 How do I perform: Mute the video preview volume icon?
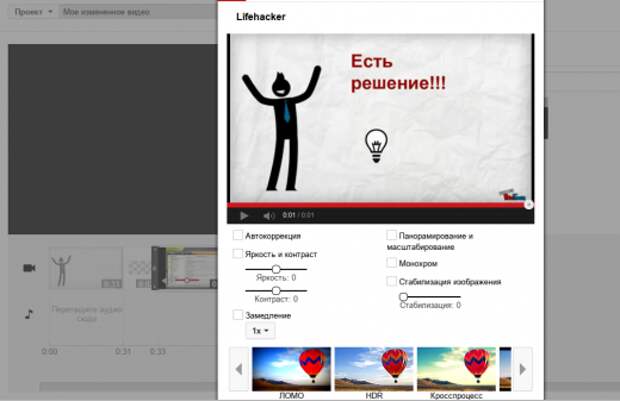[269, 216]
